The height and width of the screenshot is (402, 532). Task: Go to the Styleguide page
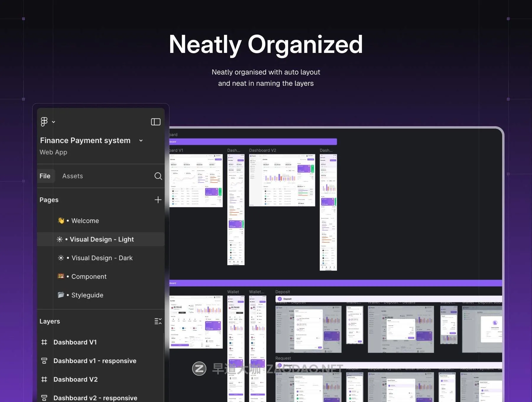pyautogui.click(x=87, y=295)
